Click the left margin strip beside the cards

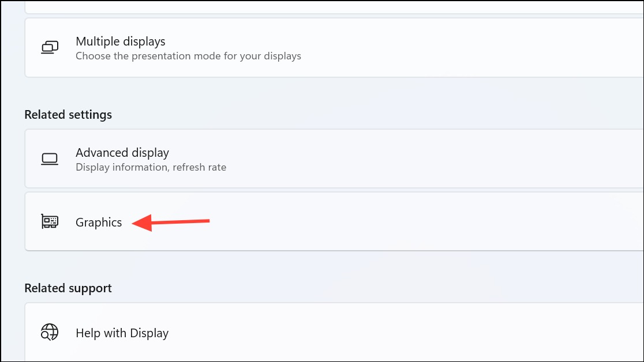(12, 180)
